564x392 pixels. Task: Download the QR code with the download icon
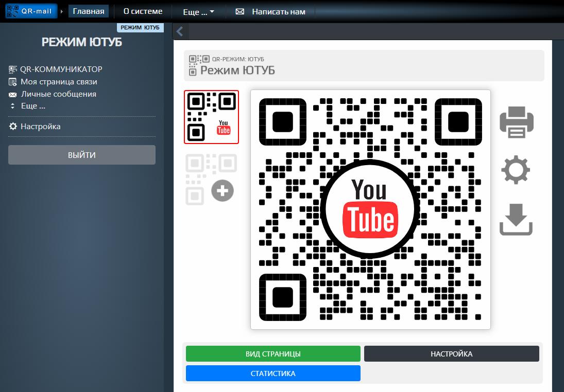[x=516, y=220]
